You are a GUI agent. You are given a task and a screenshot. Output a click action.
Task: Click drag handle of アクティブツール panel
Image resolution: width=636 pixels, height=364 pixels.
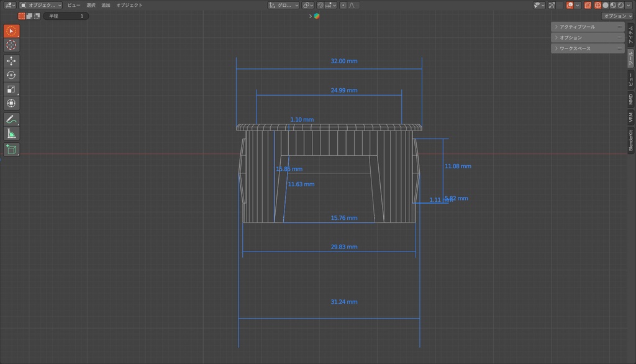point(620,27)
